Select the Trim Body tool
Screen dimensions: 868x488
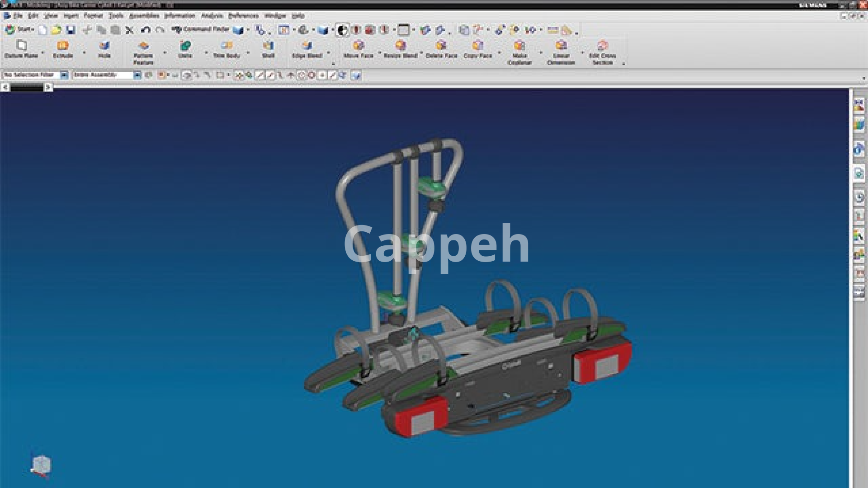pos(226,46)
